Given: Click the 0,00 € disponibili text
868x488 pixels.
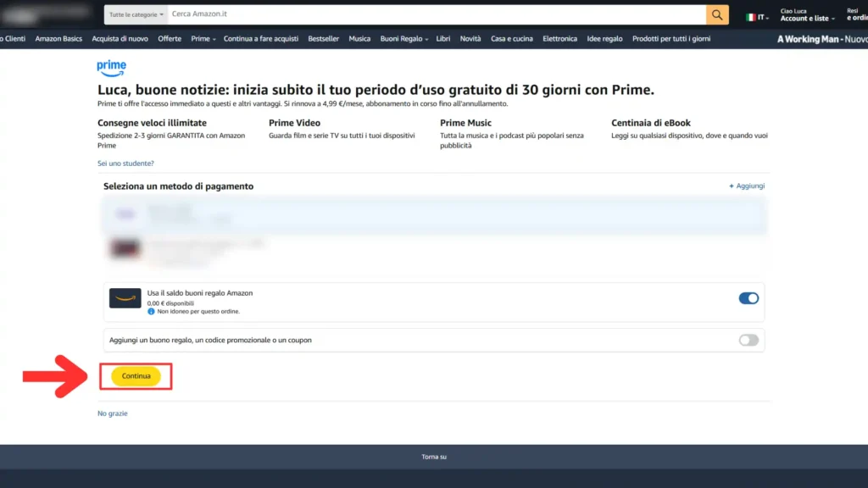Looking at the screenshot, I should (x=170, y=303).
